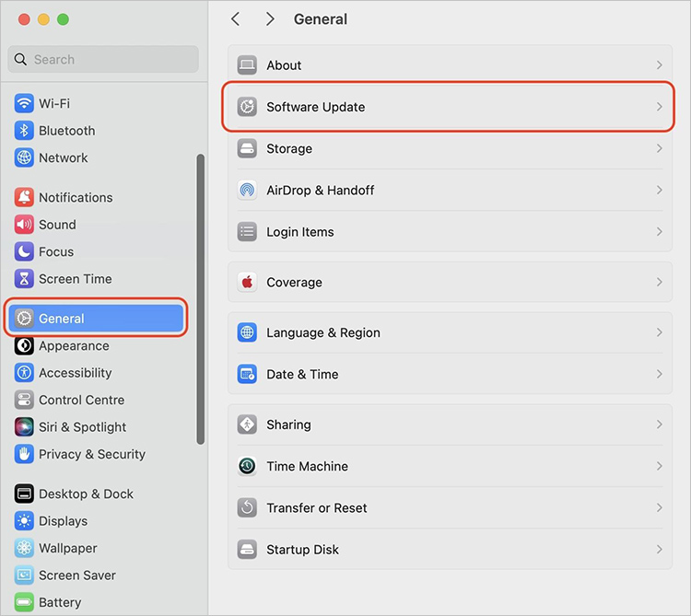Screen dimensions: 691x616
Task: Click the "Login Items" label
Action: pos(300,232)
